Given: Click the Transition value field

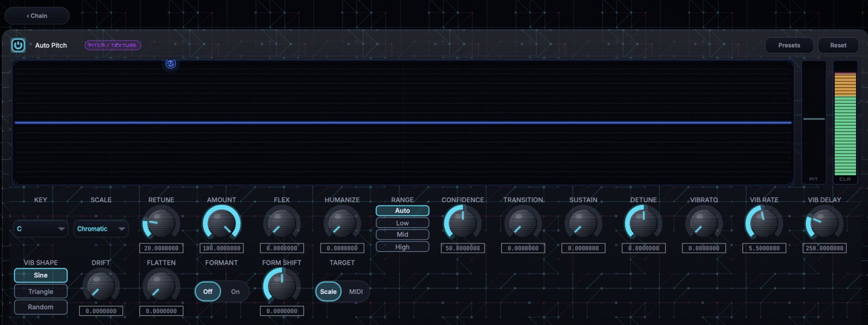Looking at the screenshot, I should pos(523,248).
